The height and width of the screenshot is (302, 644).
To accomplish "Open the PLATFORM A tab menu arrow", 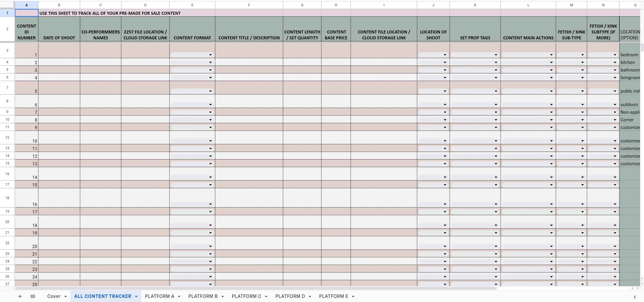I will pyautogui.click(x=179, y=297).
